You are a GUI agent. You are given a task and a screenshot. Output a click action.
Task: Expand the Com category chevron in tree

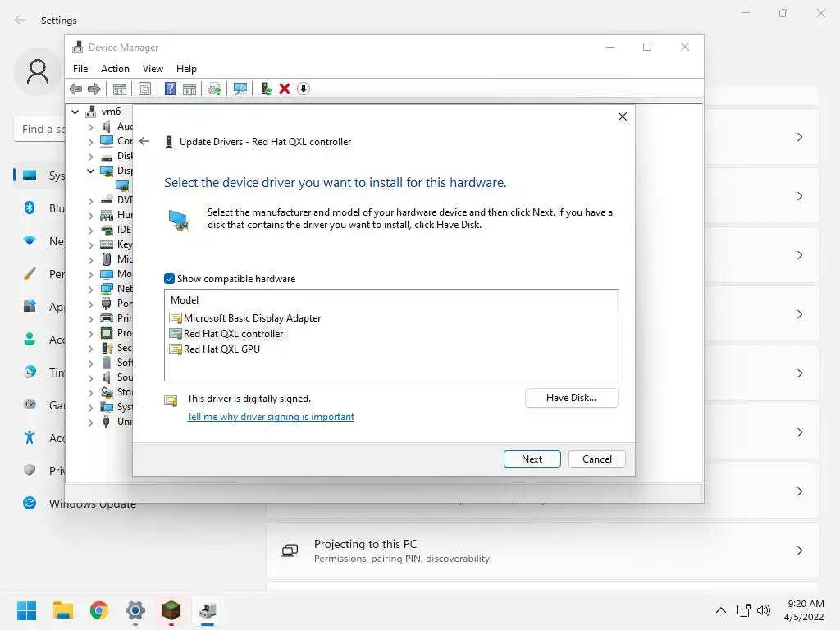(90, 141)
